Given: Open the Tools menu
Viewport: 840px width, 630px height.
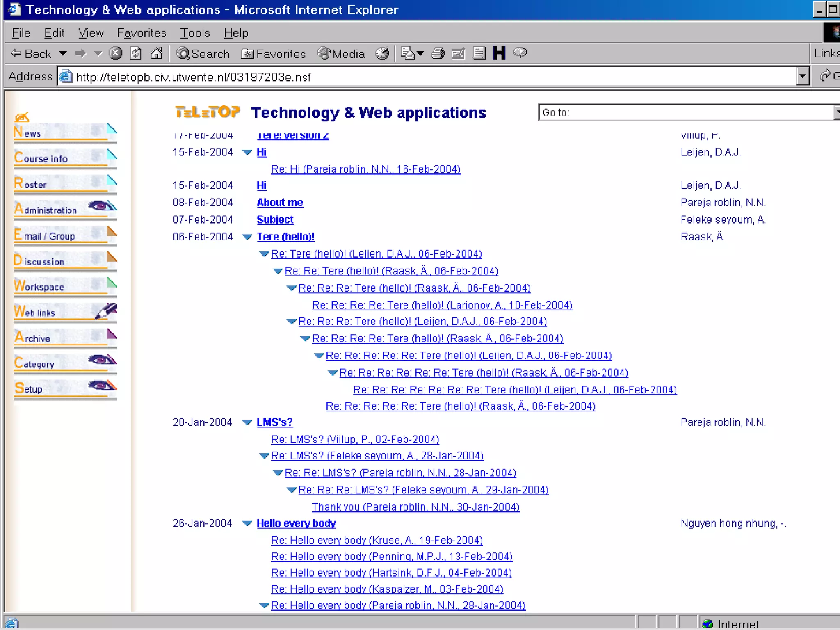Looking at the screenshot, I should pos(195,33).
